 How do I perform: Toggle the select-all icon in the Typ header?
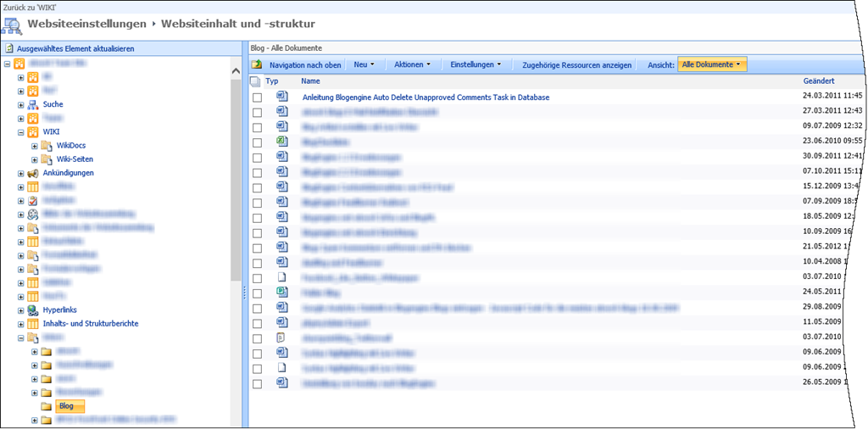256,81
